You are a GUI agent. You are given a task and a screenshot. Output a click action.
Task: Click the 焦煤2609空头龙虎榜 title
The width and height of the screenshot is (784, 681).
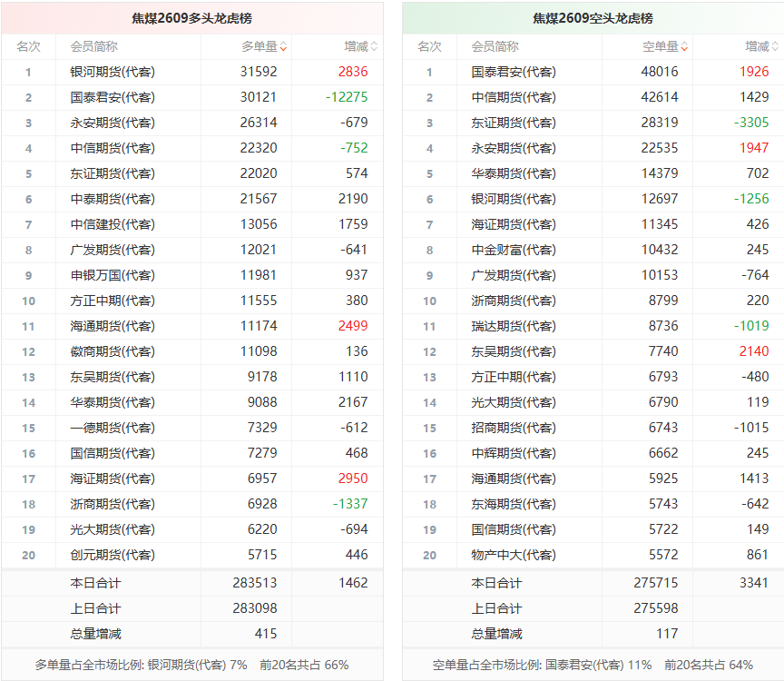click(x=593, y=18)
